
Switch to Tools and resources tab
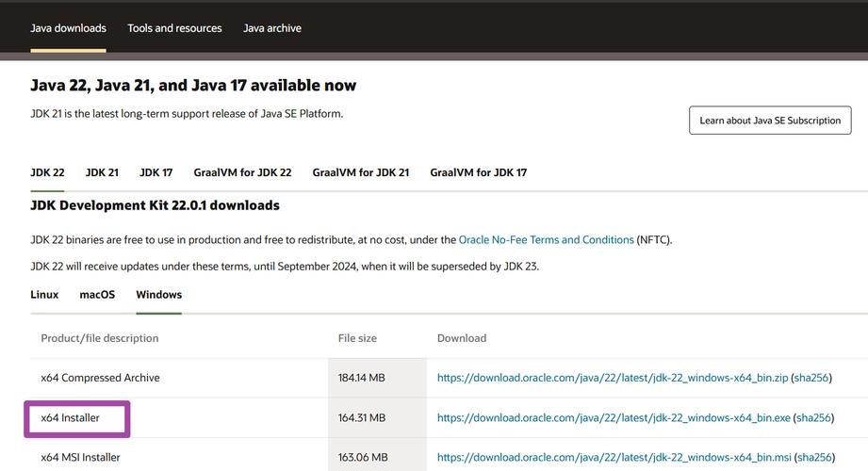click(x=174, y=28)
